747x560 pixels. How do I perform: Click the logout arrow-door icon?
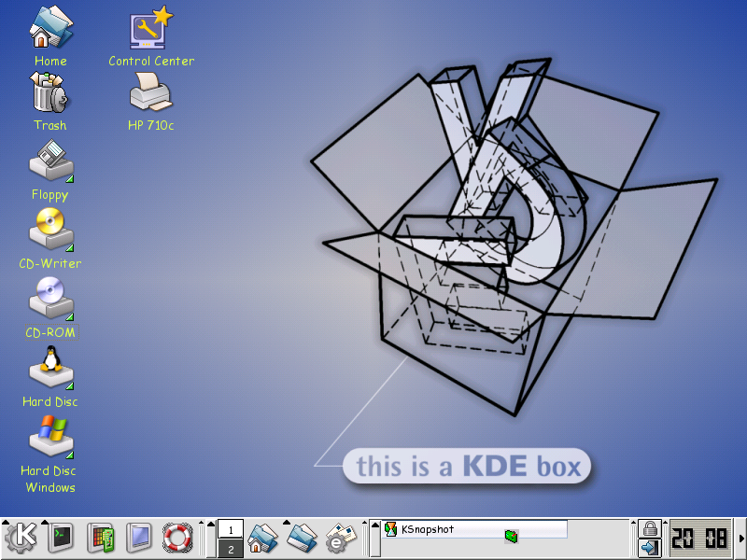click(x=650, y=548)
